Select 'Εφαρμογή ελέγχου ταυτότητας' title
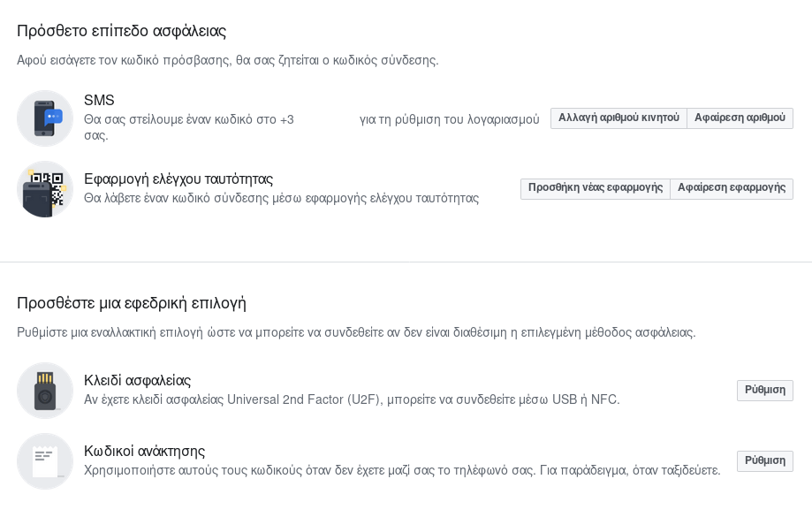This screenshot has width=812, height=517. [x=178, y=179]
